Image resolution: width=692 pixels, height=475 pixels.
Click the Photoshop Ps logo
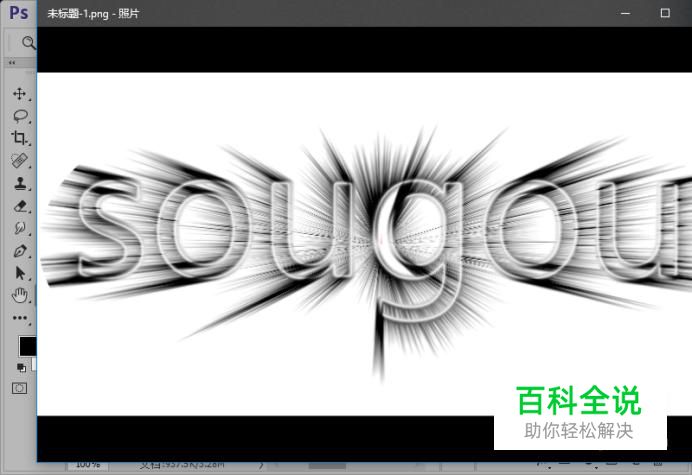[x=19, y=12]
